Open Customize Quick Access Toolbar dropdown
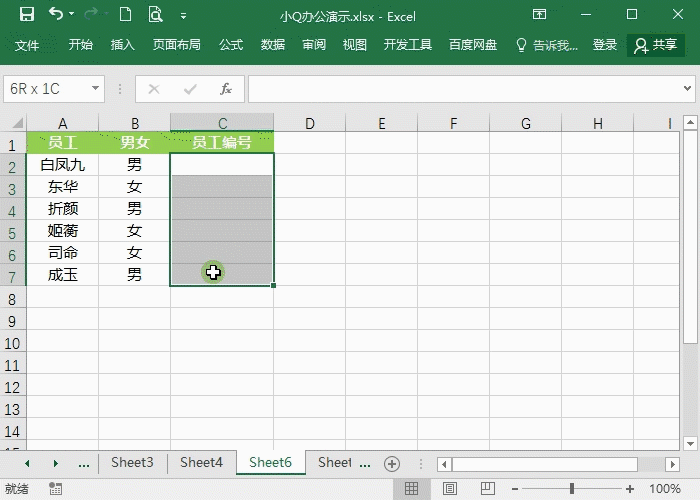 183,16
